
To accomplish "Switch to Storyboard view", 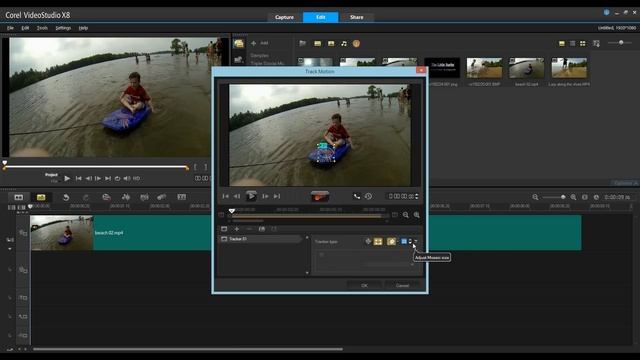I will coord(19,197).
